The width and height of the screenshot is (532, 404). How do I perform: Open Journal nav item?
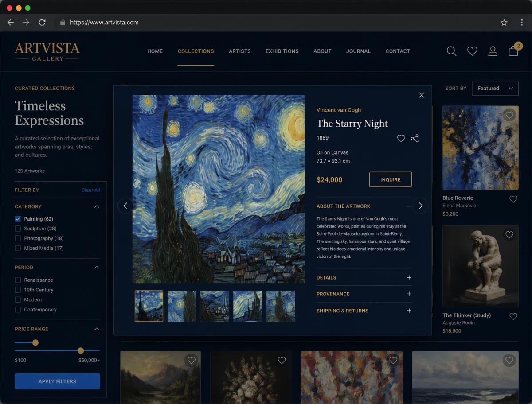358,51
